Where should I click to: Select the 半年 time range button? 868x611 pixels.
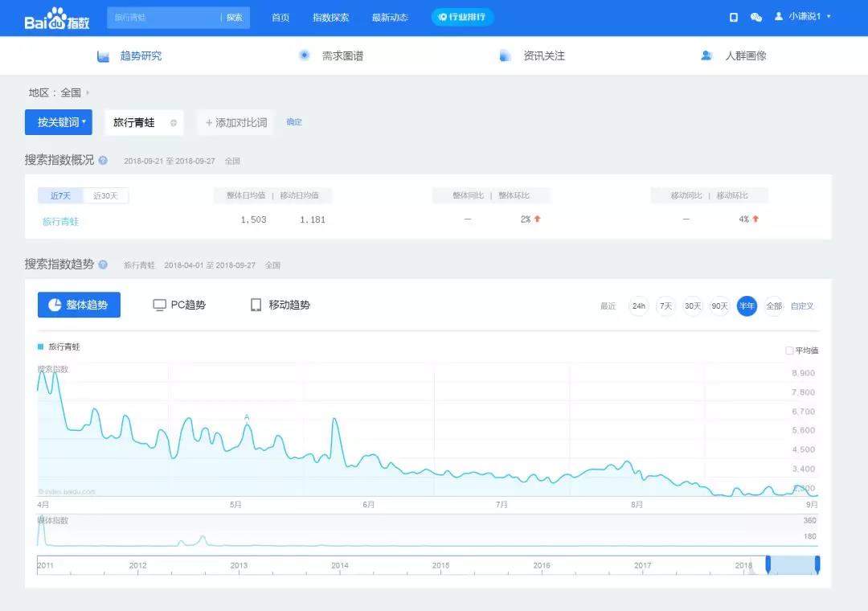tap(747, 306)
